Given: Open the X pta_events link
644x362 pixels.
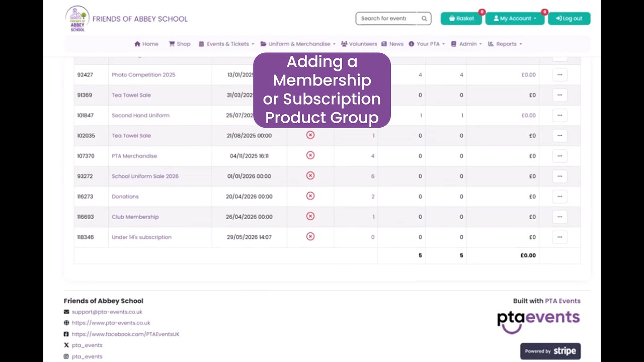Looking at the screenshot, I should pyautogui.click(x=87, y=345).
